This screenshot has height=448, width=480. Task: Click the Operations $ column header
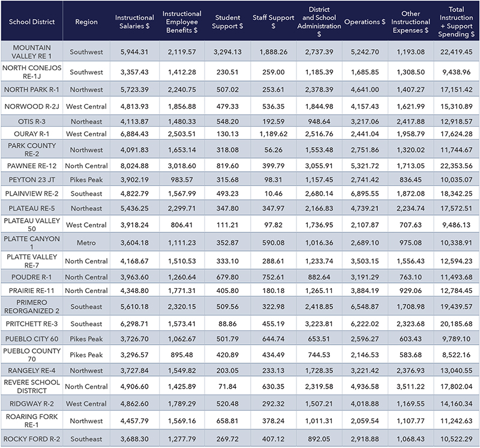coord(365,22)
